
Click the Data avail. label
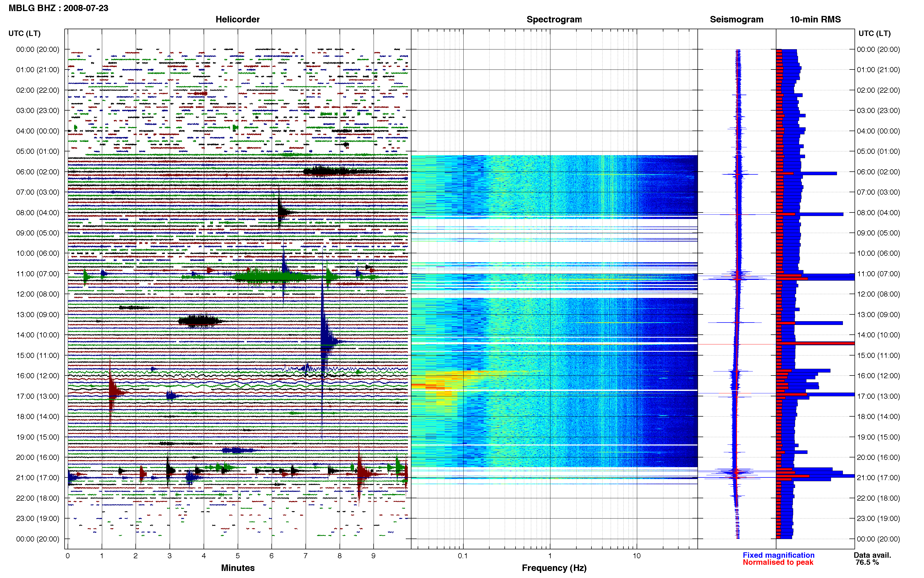tap(872, 555)
